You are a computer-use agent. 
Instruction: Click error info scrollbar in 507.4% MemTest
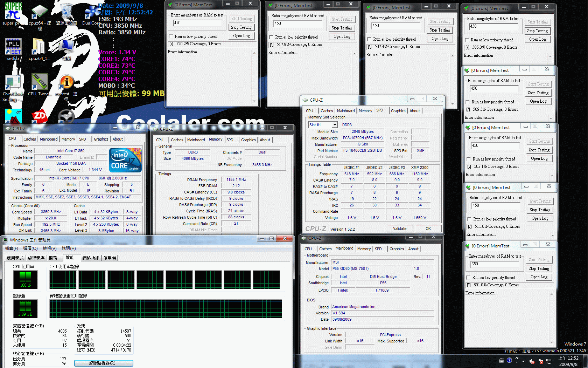pos(453,80)
